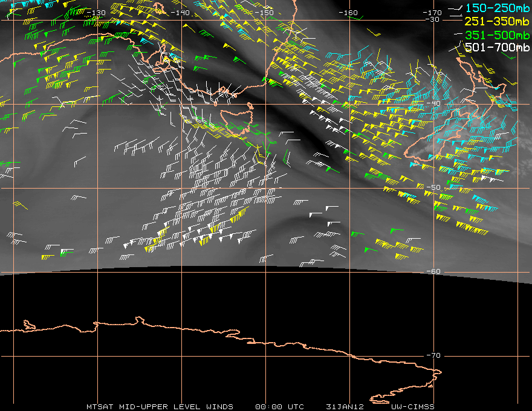The width and height of the screenshot is (532, 411).
Task: Click the UW-CIMSS credit text
Action: pos(412,407)
